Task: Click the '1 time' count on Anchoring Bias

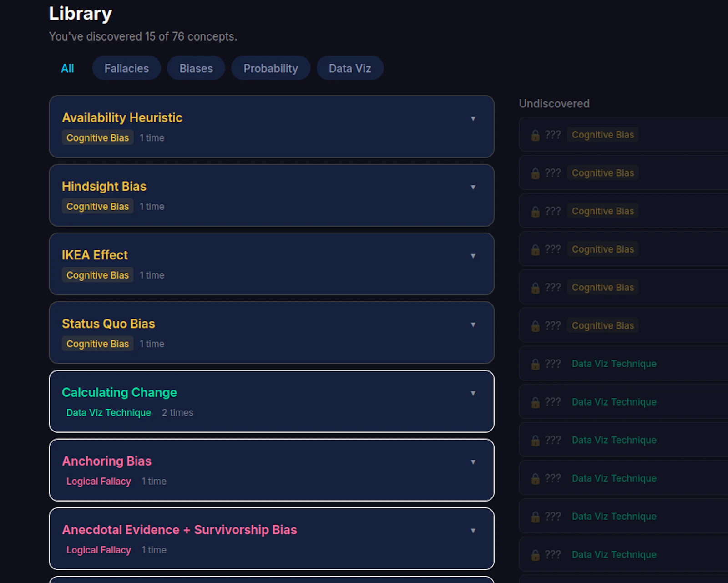Action: click(154, 482)
